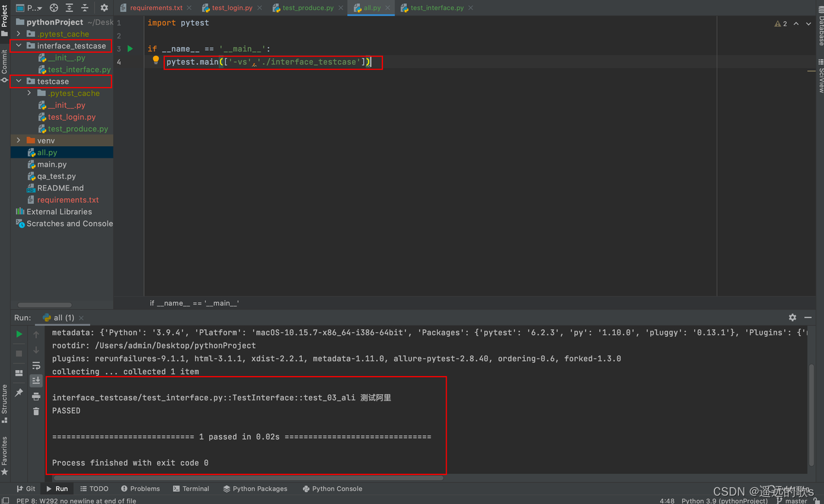This screenshot has width=824, height=504.
Task: Click the warnings indicator showing 2
Action: pos(781,24)
